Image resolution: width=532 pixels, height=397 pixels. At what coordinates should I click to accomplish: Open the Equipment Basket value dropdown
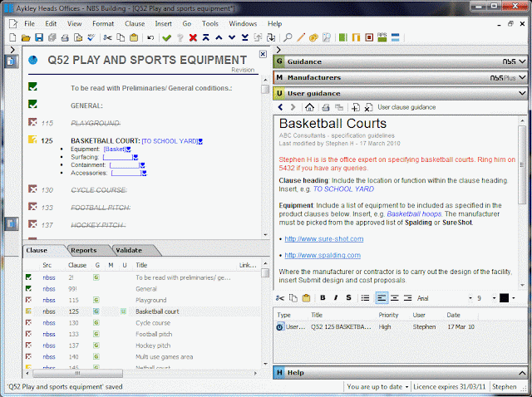129,149
